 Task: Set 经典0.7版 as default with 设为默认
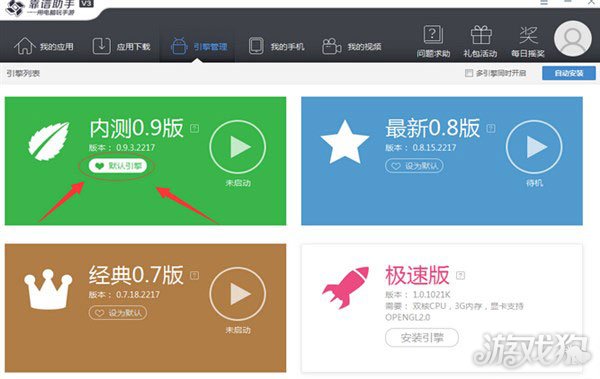click(118, 313)
